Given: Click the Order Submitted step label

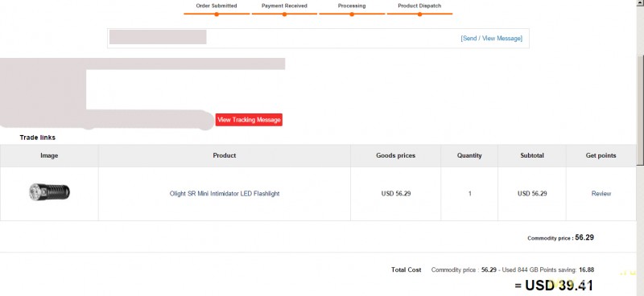Looking at the screenshot, I should [217, 6].
